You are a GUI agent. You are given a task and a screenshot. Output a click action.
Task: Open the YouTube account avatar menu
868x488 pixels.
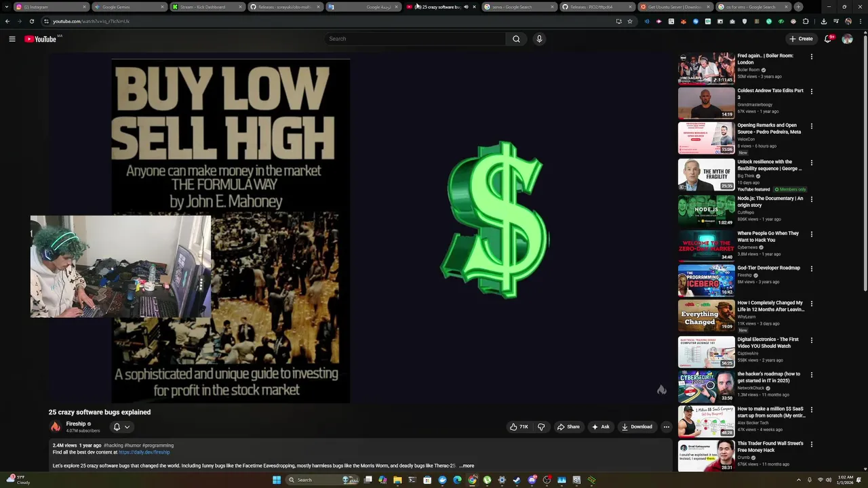pos(847,39)
